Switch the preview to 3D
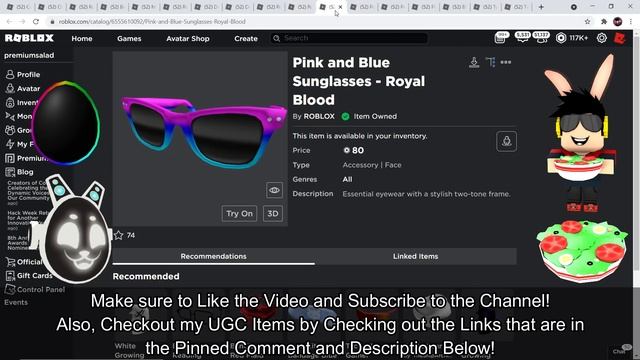Viewport: 640px width, 360px height. pos(273,213)
